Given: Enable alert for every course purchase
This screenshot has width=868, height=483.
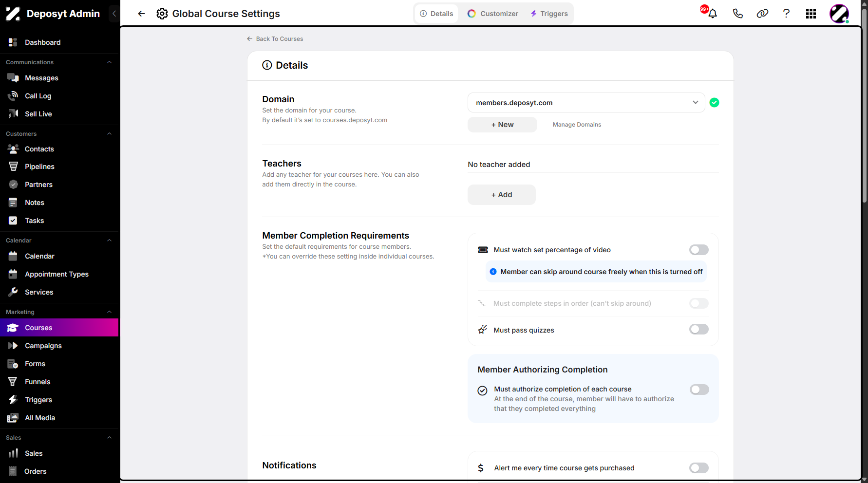Looking at the screenshot, I should pos(699,468).
